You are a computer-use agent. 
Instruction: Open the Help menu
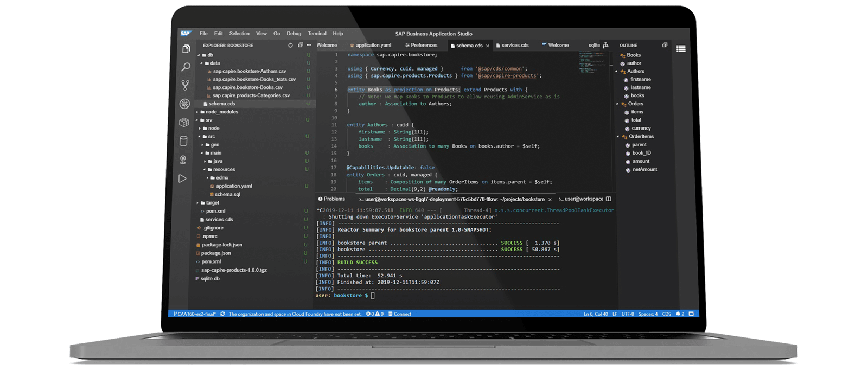337,34
